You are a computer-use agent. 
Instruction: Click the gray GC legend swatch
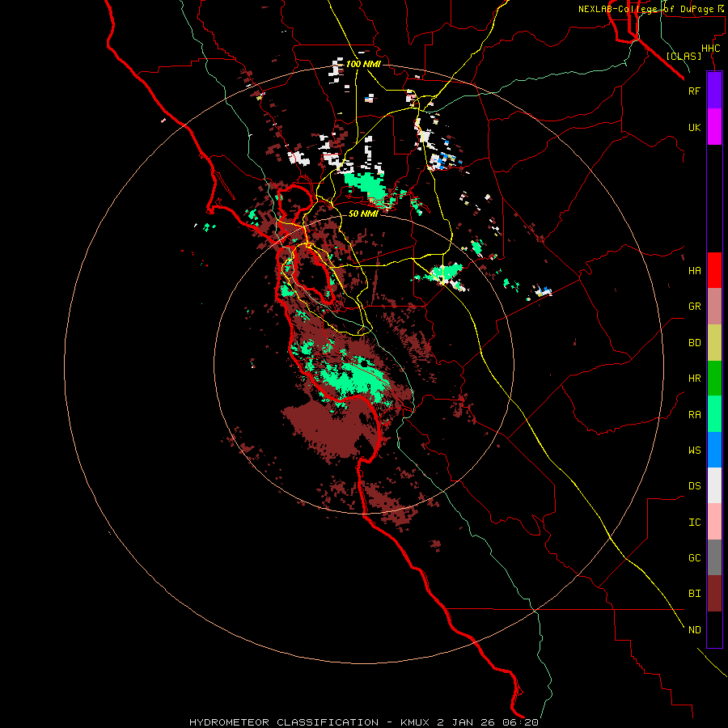click(714, 557)
